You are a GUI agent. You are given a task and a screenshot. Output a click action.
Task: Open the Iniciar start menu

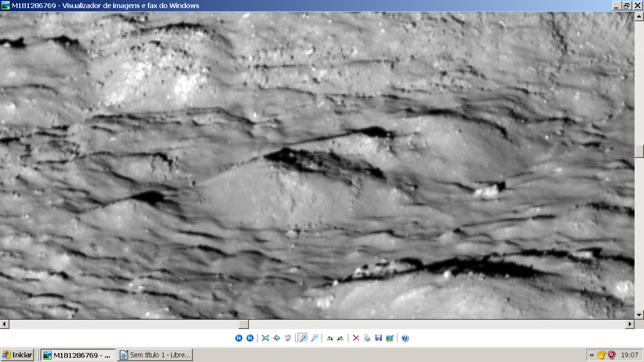[17, 355]
